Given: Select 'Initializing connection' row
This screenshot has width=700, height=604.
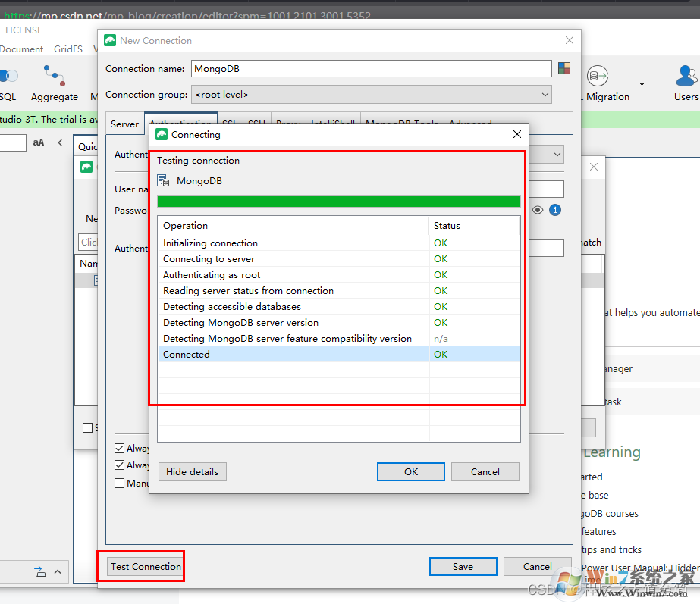Looking at the screenshot, I should click(x=339, y=243).
